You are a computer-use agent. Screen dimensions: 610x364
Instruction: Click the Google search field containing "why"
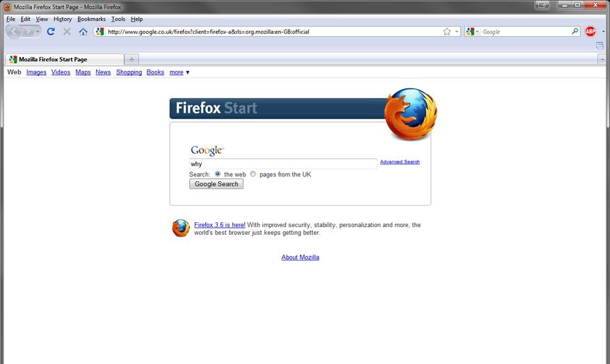[x=283, y=164]
